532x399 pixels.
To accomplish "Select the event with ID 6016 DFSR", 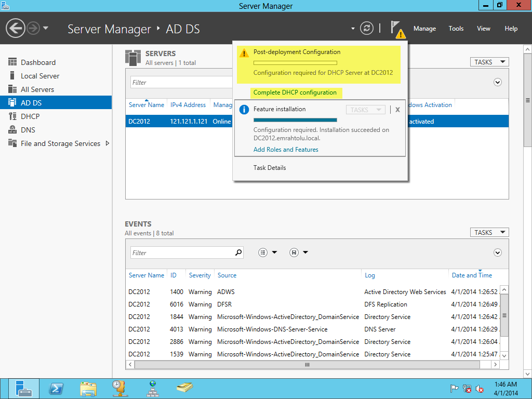I will [312, 304].
